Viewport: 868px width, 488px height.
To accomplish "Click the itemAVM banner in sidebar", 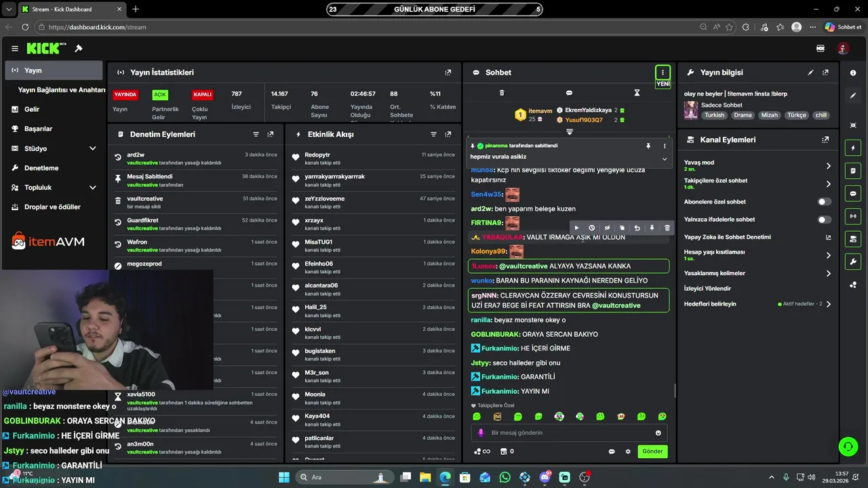I will pos(47,241).
